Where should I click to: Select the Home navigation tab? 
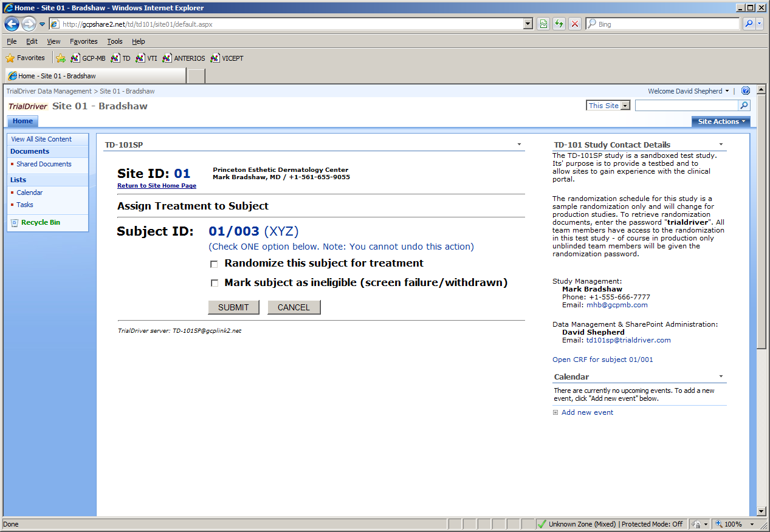[x=23, y=121]
